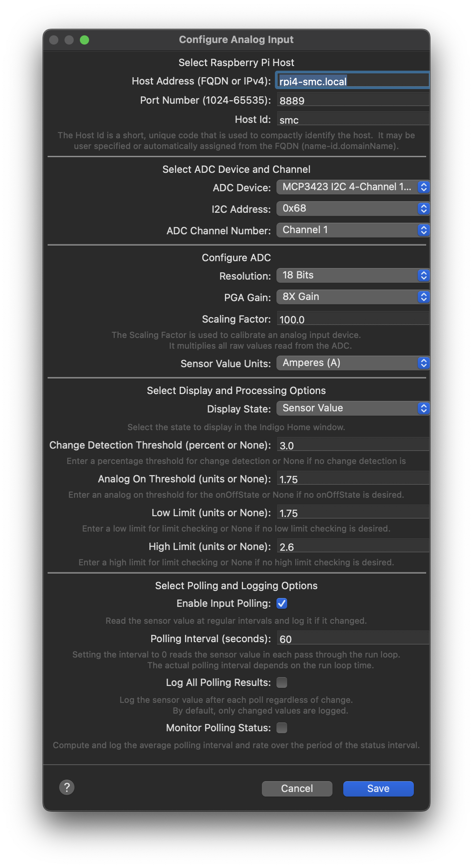
Task: Click the Cancel button
Action: pos(297,788)
